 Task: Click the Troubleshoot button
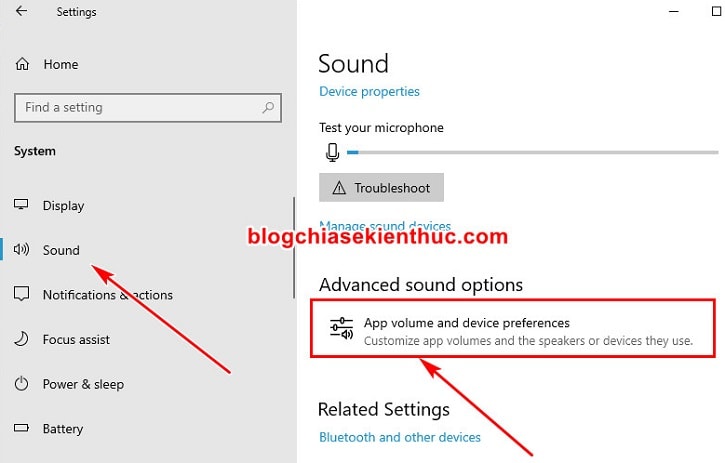(381, 187)
